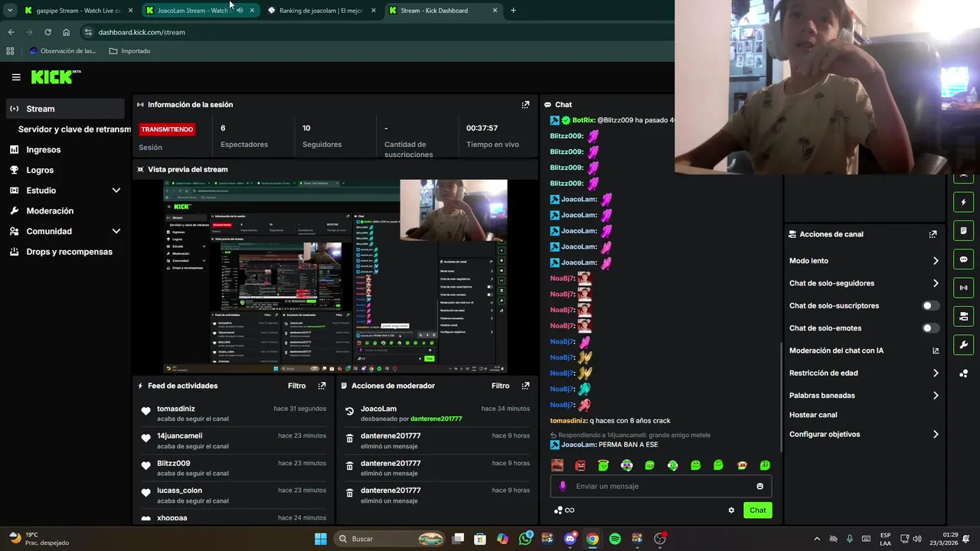980x551 pixels.
Task: Open Filtro in Feed de actividades
Action: [297, 386]
